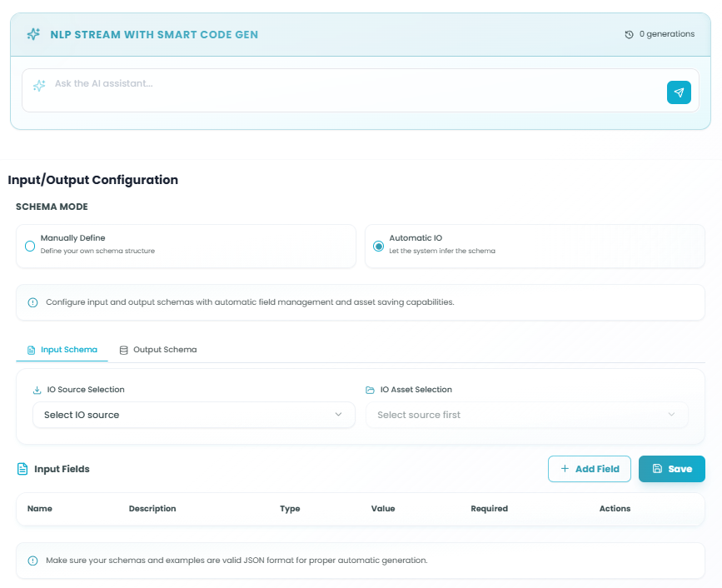Click the Required column header
The height and width of the screenshot is (588, 722).
point(489,509)
